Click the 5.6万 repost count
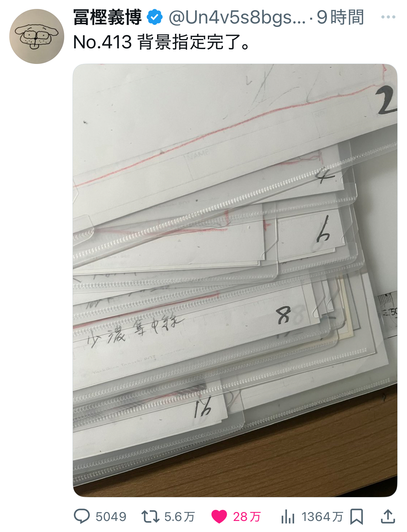 180,517
